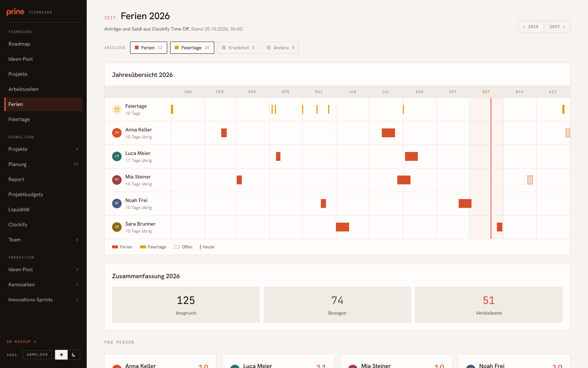The width and height of the screenshot is (588, 368).
Task: Go to next year 2027
Action: click(x=557, y=27)
